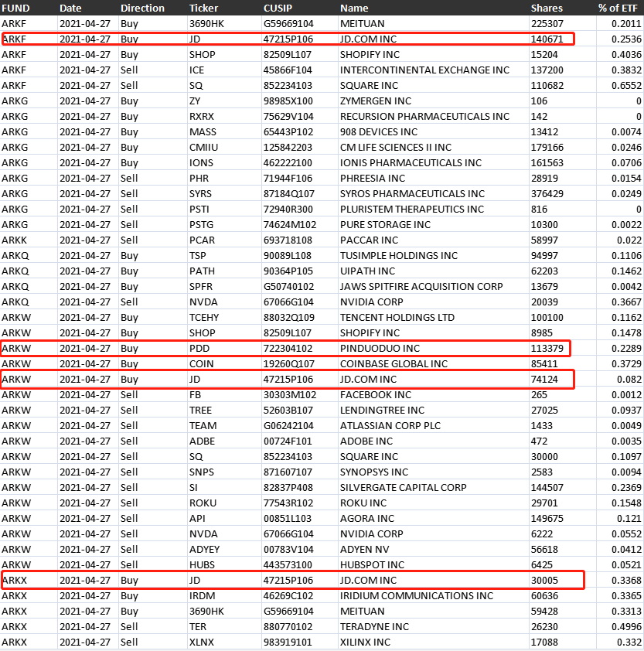Click the ATLASSIAN CORP PLC cell
Screen dimensions: 644x651
click(390, 425)
